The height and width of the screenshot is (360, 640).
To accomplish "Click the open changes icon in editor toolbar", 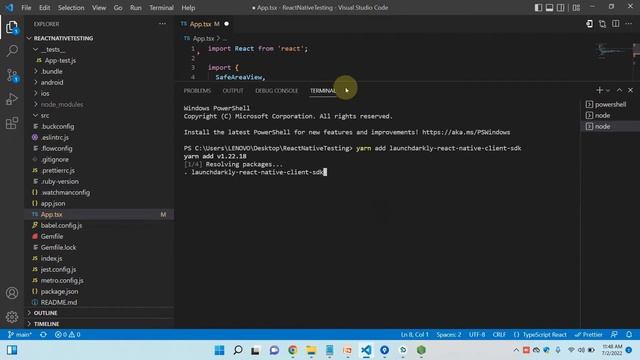I will (x=602, y=24).
